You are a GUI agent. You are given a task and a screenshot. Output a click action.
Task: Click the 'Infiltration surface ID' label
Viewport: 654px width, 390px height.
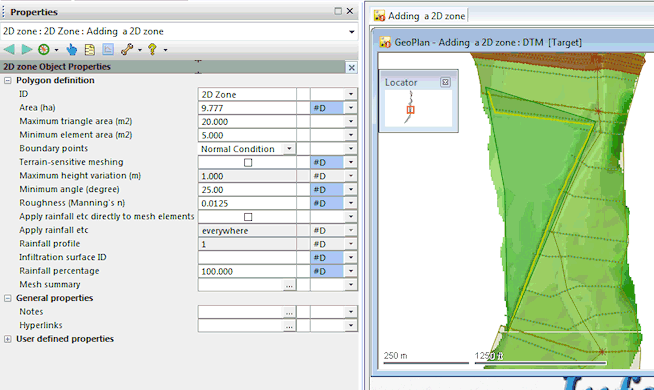[x=63, y=257]
